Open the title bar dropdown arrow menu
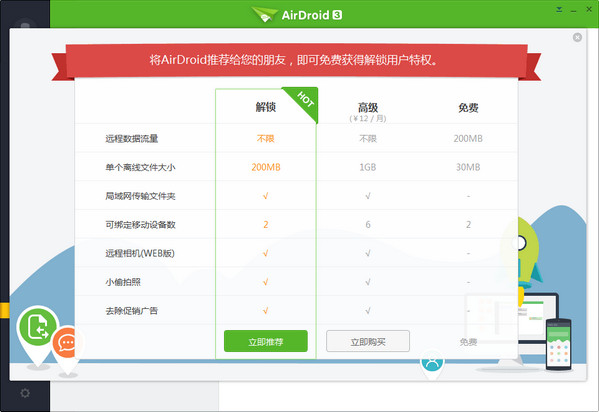Image resolution: width=599 pixels, height=412 pixels. (x=559, y=10)
